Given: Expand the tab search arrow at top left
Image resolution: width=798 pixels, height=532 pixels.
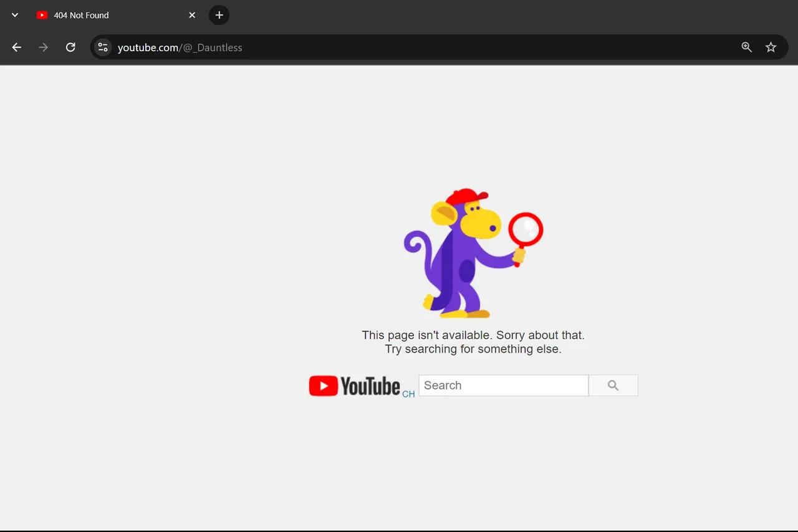Looking at the screenshot, I should (x=15, y=14).
